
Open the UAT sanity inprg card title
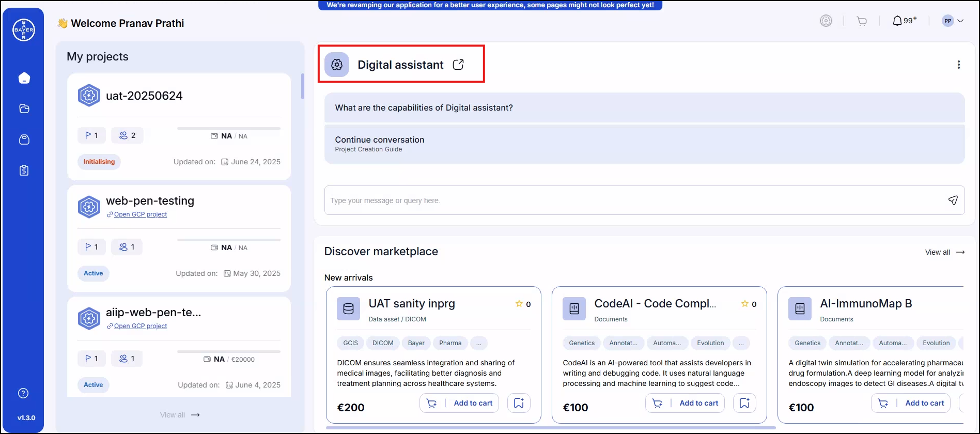[x=412, y=304]
